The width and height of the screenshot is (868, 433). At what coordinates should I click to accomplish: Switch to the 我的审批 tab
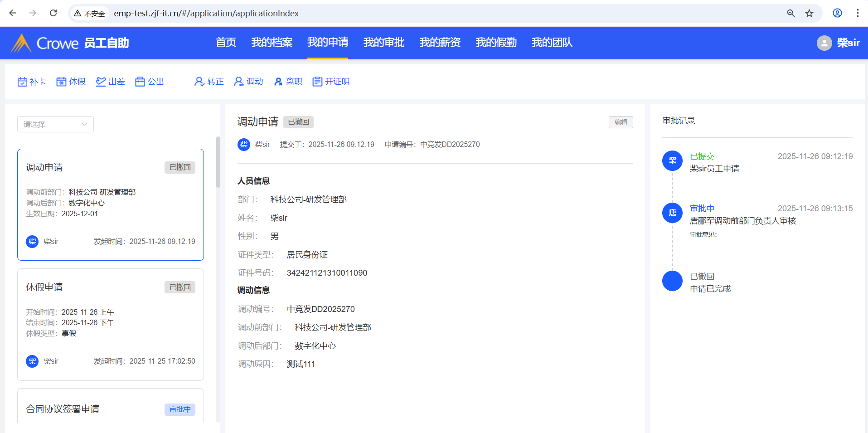(x=383, y=43)
